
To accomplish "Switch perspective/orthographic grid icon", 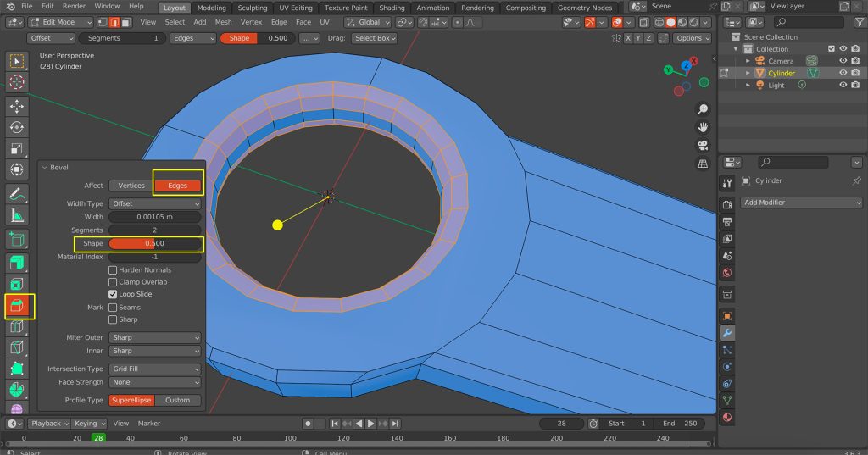I will [703, 164].
